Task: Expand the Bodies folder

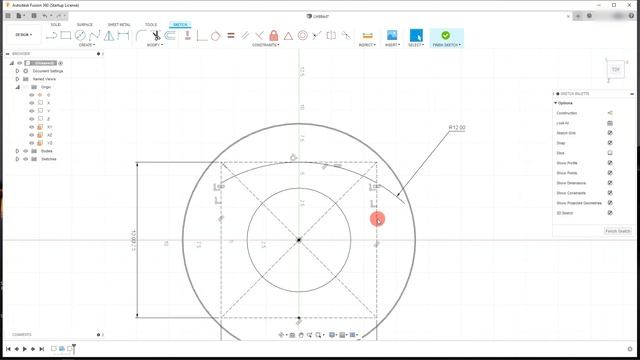Action: tap(17, 151)
